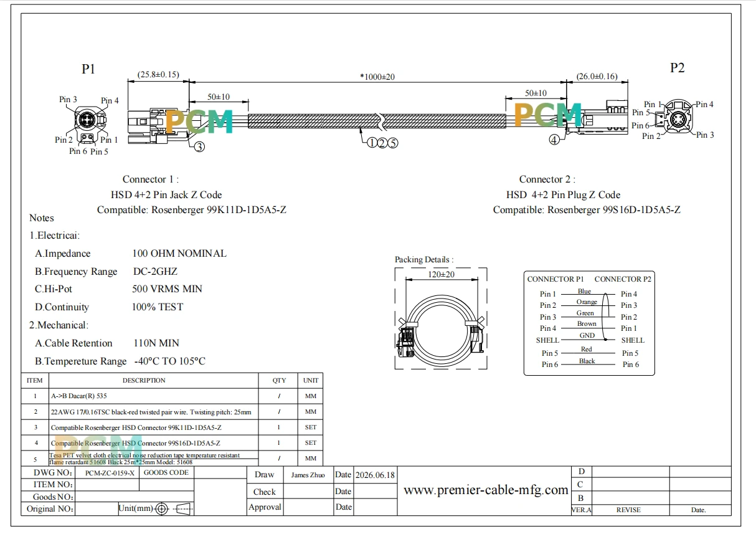Select the 120±20 packing dimension
The width and height of the screenshot is (756, 534).
tap(441, 274)
